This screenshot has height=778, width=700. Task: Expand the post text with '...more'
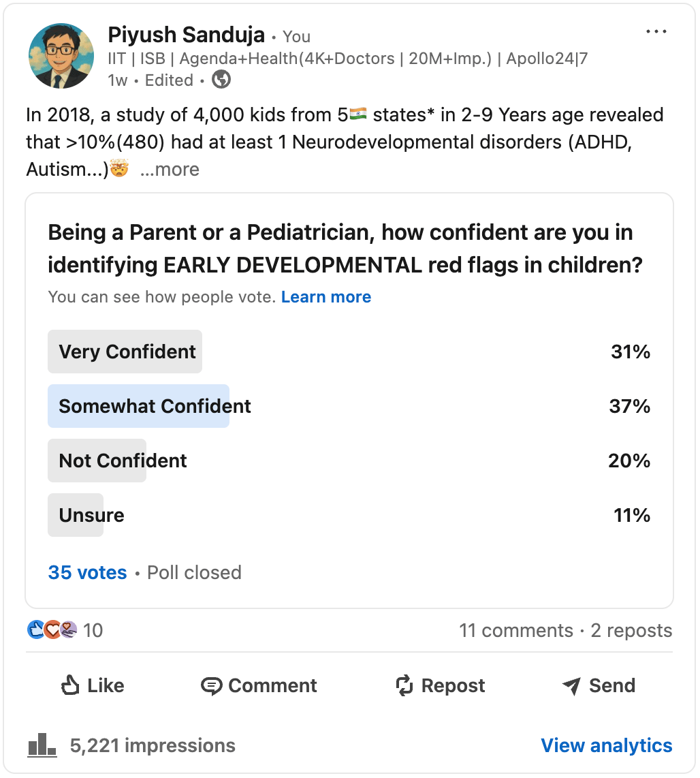[170, 170]
